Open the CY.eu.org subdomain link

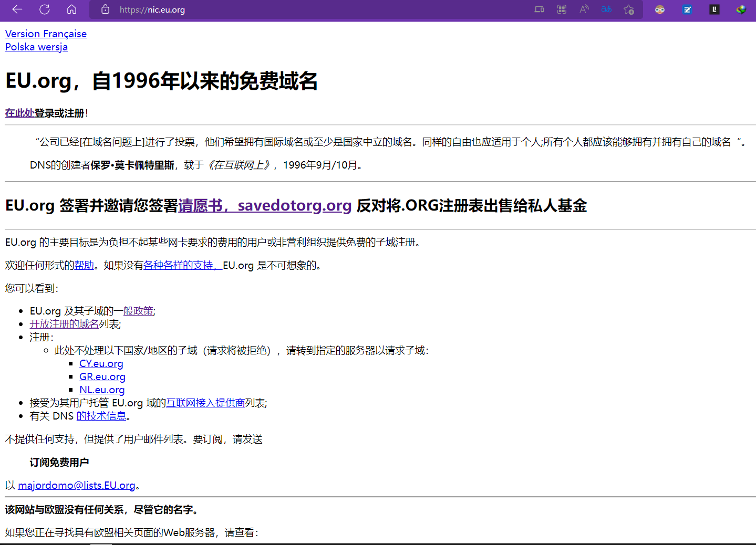[101, 363]
